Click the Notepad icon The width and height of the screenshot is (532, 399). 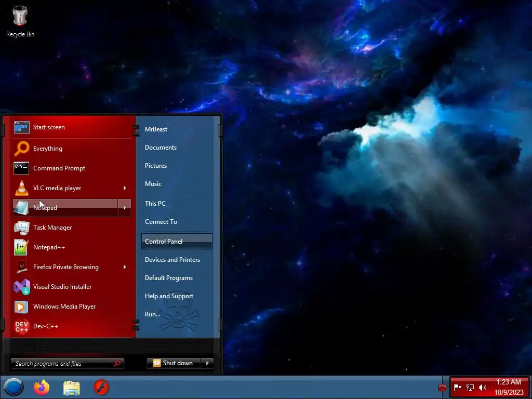click(x=21, y=208)
